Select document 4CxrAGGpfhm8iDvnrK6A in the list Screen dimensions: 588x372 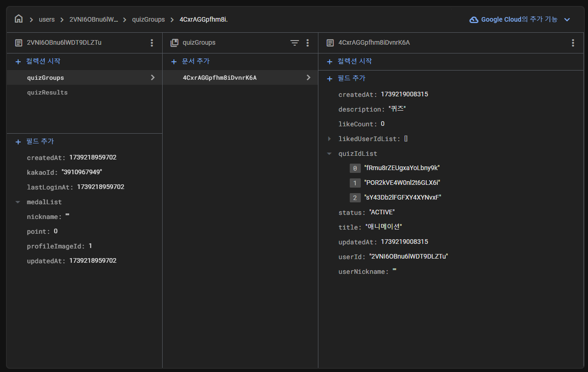(240, 77)
